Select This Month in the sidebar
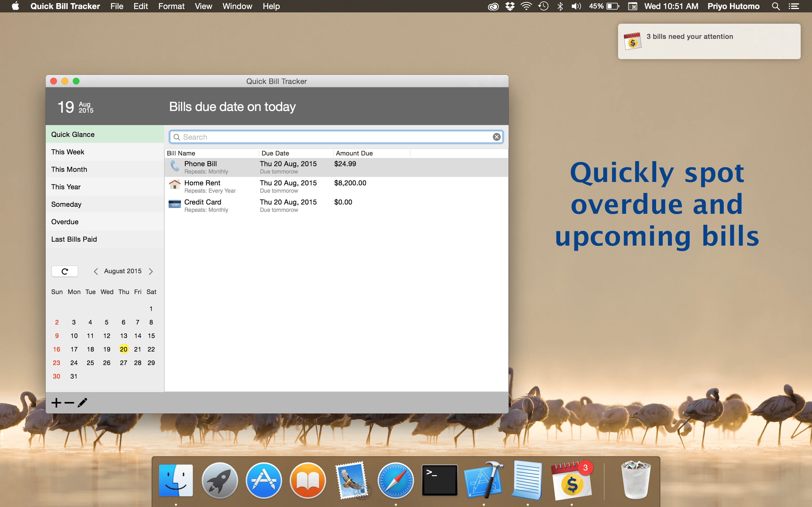The width and height of the screenshot is (812, 507). point(69,169)
